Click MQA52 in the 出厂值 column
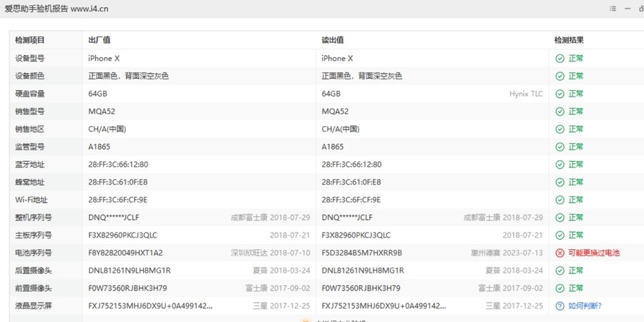The height and width of the screenshot is (322, 644). tap(102, 112)
